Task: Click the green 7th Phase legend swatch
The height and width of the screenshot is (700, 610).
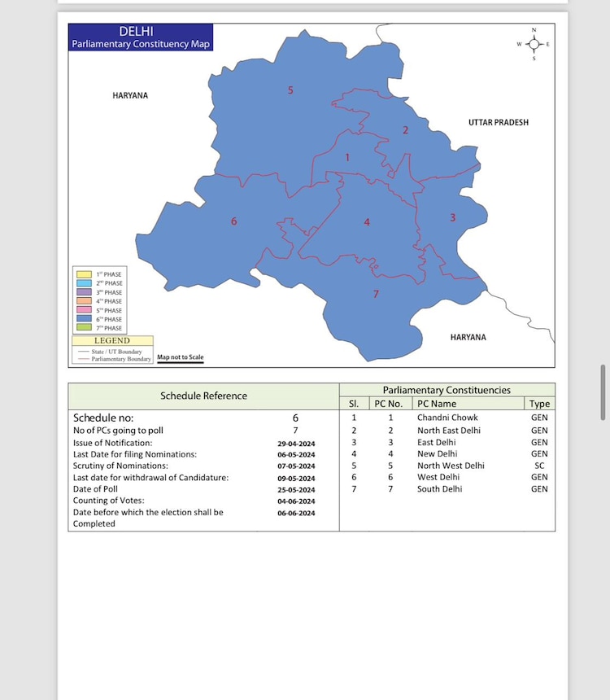Action: (83, 328)
